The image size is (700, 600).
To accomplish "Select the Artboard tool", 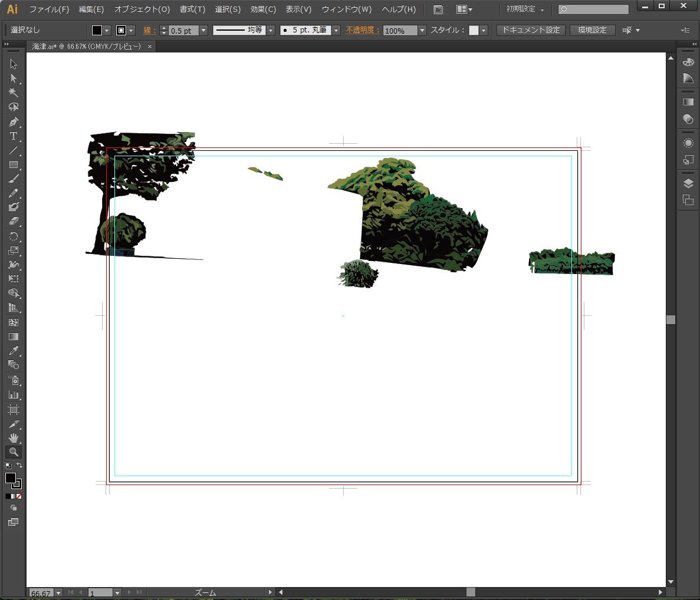I will point(14,410).
